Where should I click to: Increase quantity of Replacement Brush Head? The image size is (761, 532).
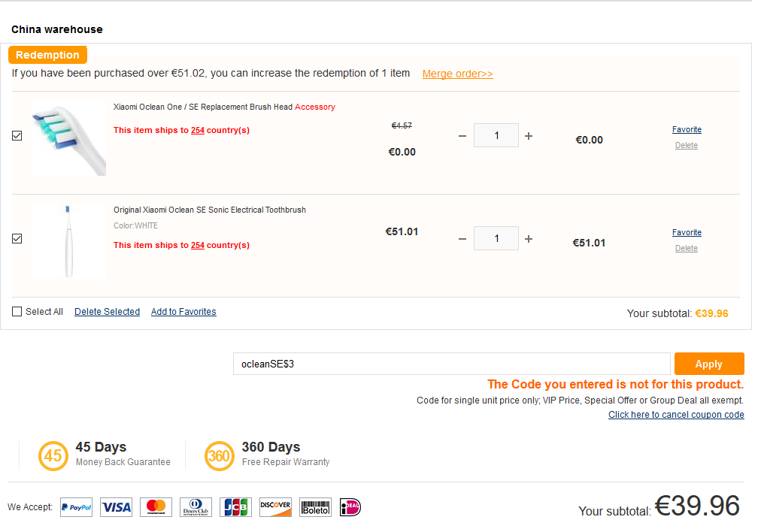coord(529,136)
